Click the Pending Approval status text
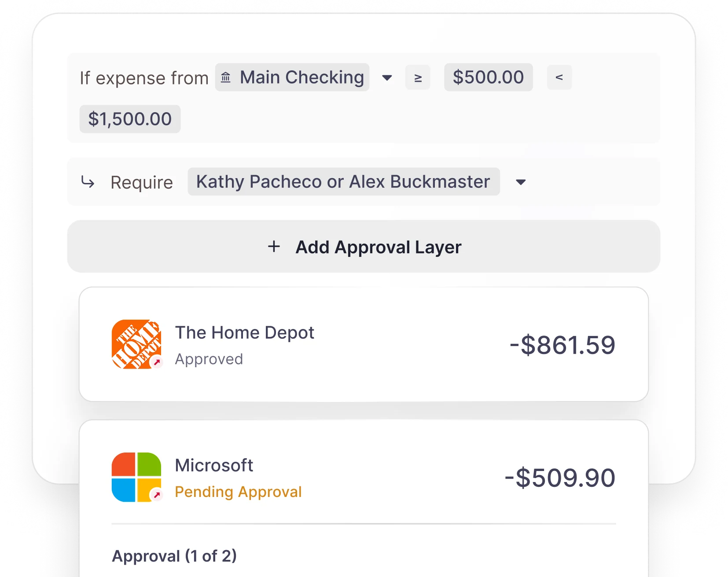The height and width of the screenshot is (577, 728). (x=238, y=492)
